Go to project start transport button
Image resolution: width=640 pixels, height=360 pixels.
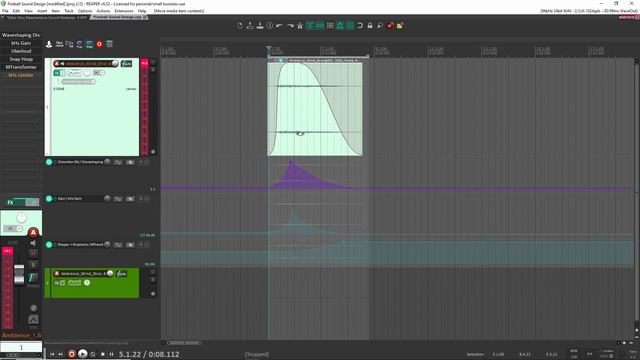(52, 354)
